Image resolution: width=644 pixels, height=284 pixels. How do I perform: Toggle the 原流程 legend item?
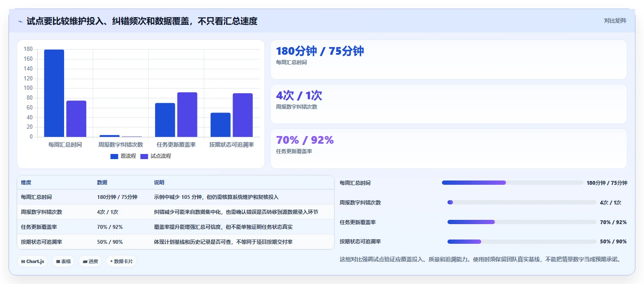123,156
